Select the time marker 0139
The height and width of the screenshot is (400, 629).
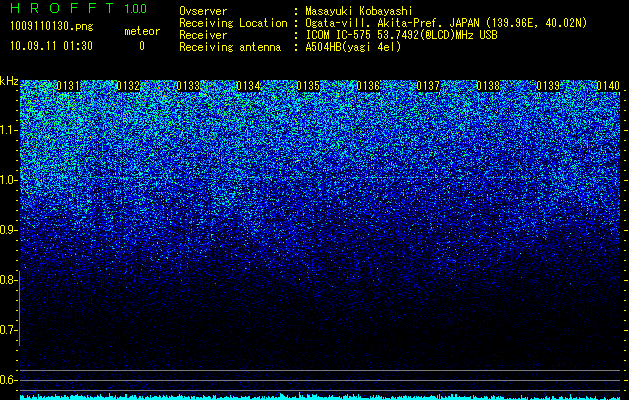[548, 86]
